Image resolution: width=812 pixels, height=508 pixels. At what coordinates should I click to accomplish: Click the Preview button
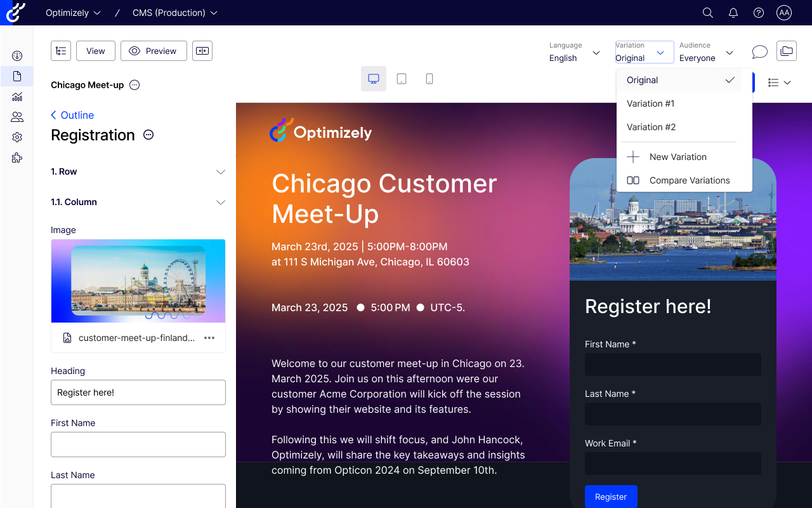pyautogui.click(x=154, y=51)
